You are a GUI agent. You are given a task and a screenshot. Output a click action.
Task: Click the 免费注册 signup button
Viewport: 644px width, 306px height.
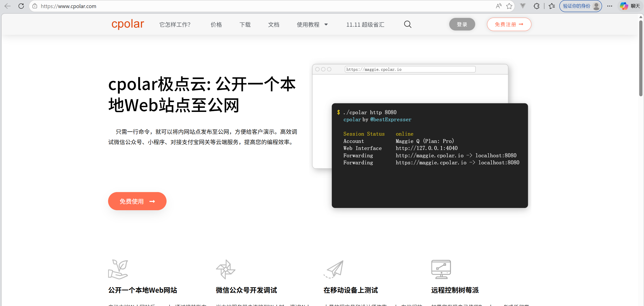(x=509, y=24)
